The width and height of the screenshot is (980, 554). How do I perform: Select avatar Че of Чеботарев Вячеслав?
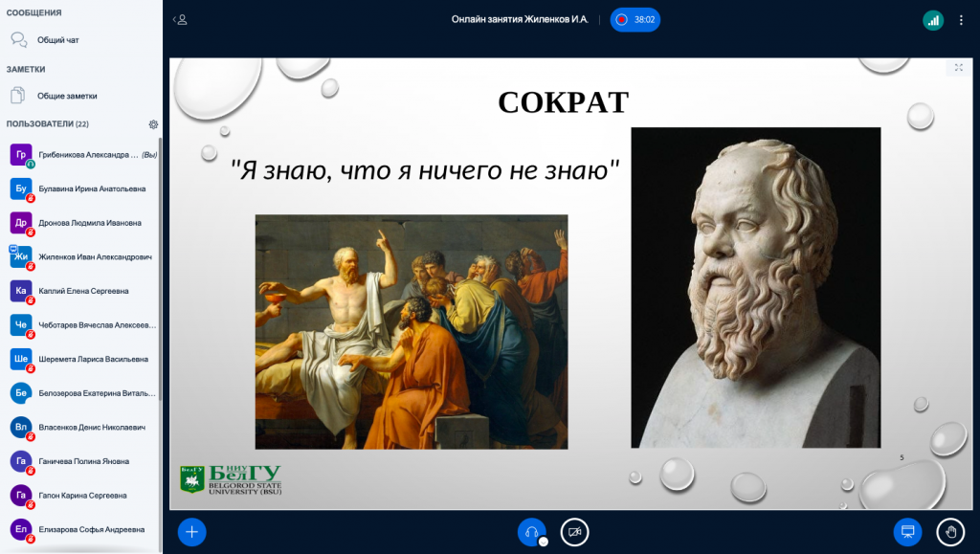coord(21,324)
